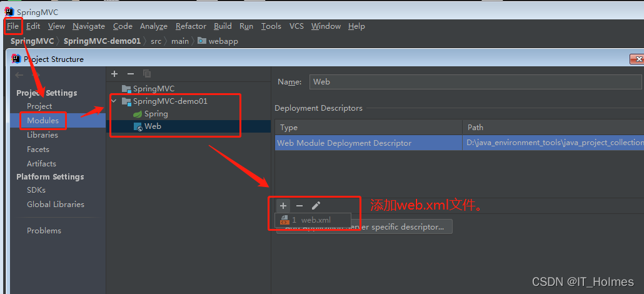Open the Problems section
The image size is (644, 294).
[44, 231]
